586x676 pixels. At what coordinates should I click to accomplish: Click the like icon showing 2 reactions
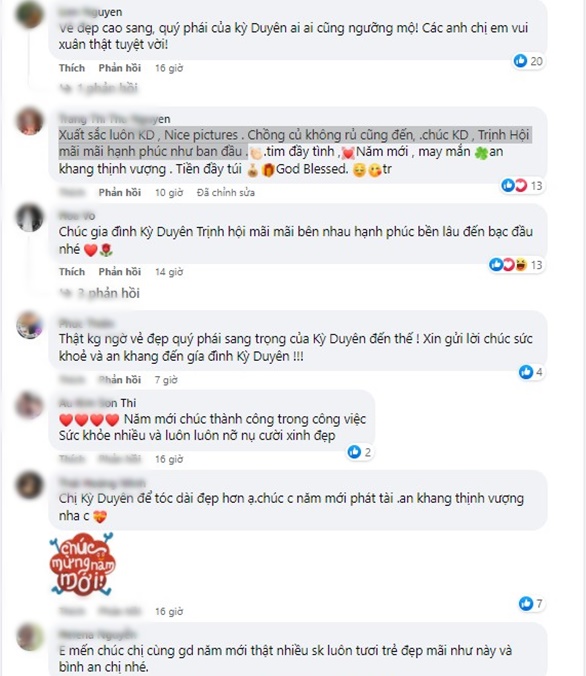pos(354,452)
